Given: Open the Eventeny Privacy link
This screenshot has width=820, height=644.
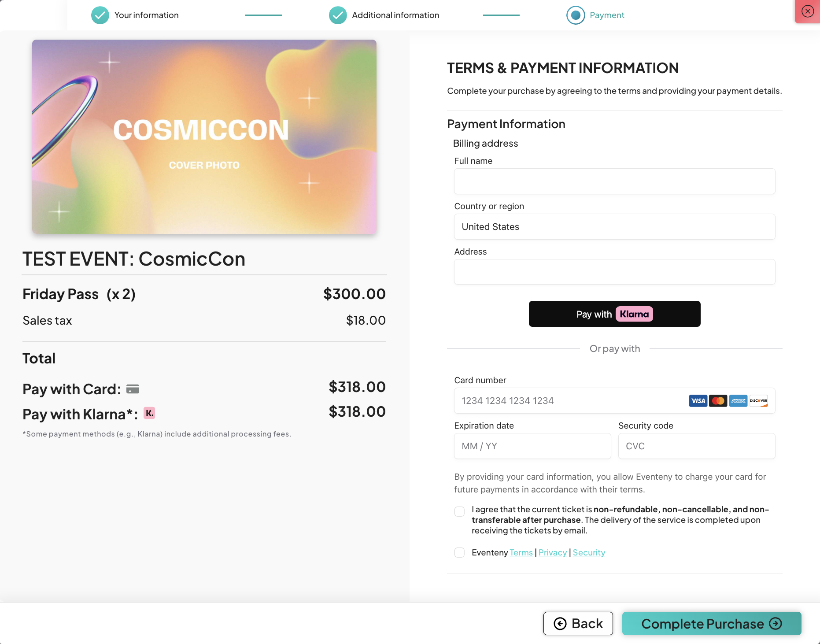Looking at the screenshot, I should tap(552, 552).
